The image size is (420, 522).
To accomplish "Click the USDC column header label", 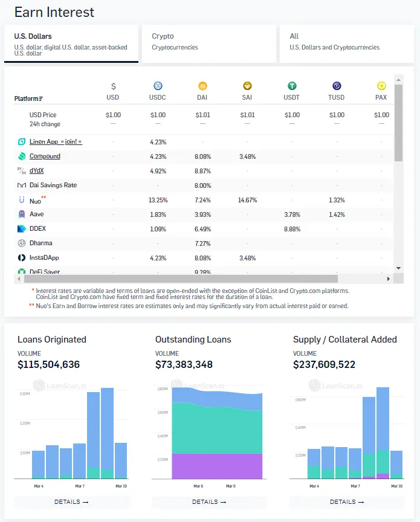I will tap(158, 97).
